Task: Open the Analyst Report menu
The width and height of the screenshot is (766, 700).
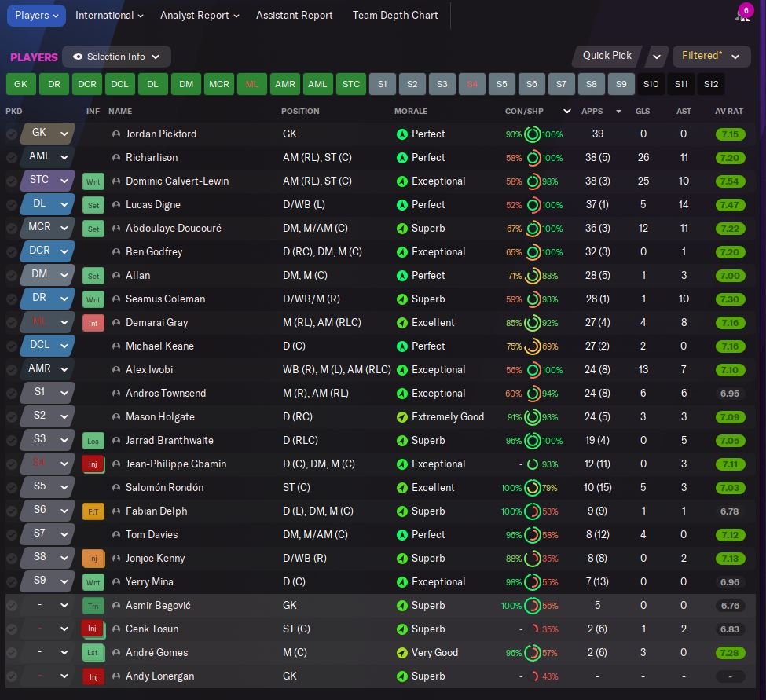Action: [200, 16]
